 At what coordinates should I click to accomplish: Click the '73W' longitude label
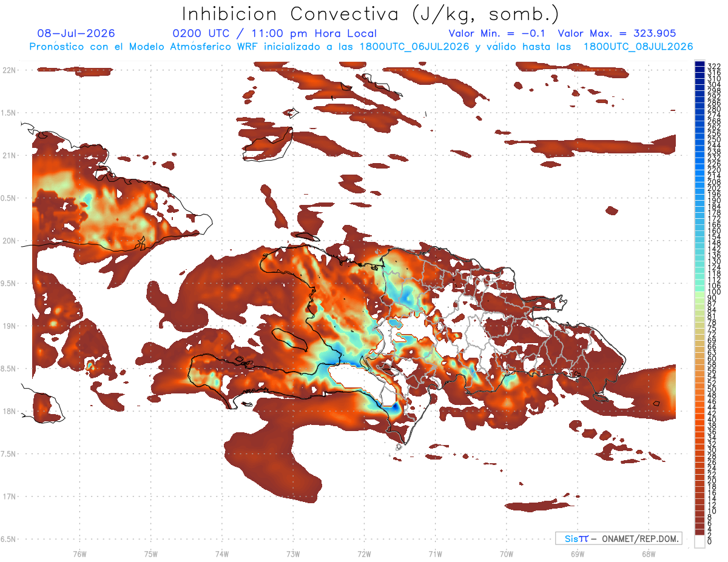pyautogui.click(x=293, y=554)
